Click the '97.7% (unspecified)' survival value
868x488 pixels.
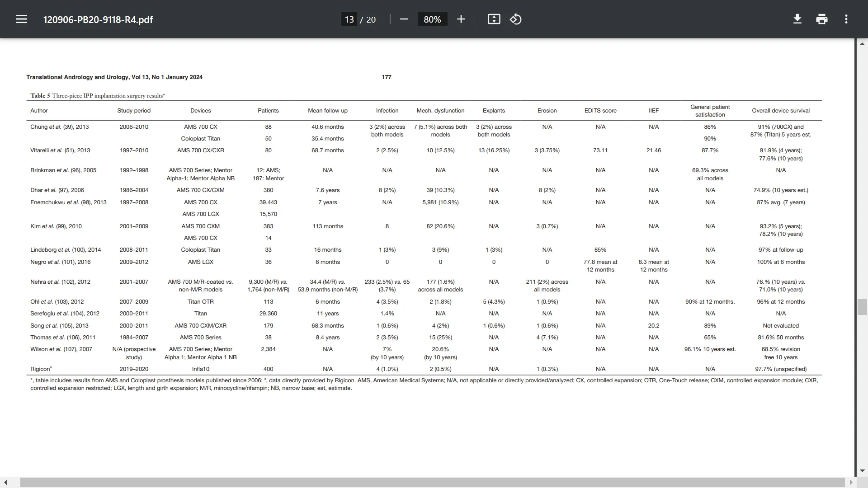(x=781, y=369)
